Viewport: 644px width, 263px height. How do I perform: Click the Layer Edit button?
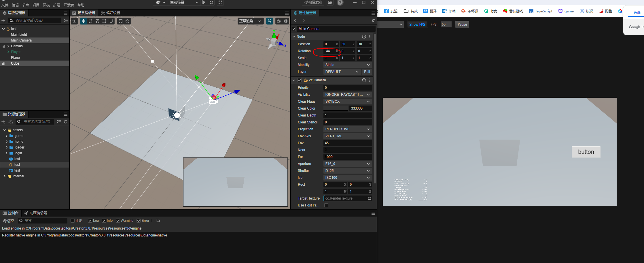coord(367,72)
